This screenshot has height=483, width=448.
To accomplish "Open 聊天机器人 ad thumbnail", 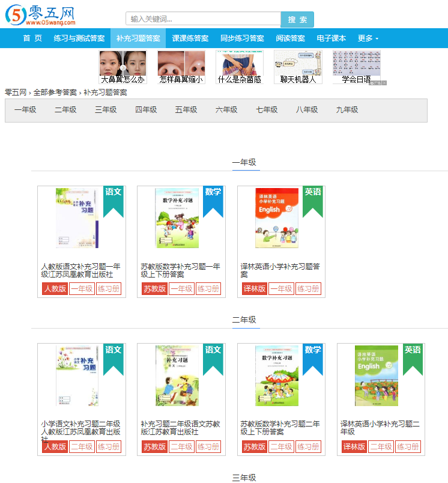I will (298, 67).
